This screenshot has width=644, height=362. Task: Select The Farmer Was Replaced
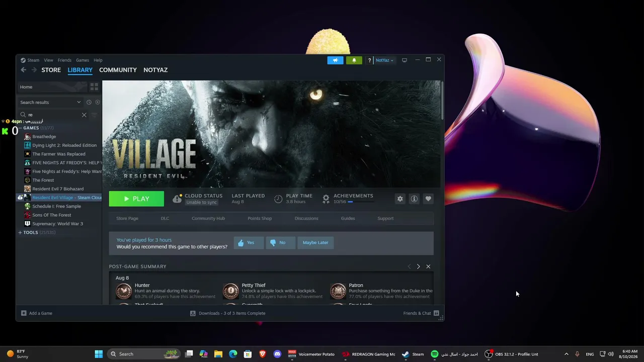tap(59, 154)
